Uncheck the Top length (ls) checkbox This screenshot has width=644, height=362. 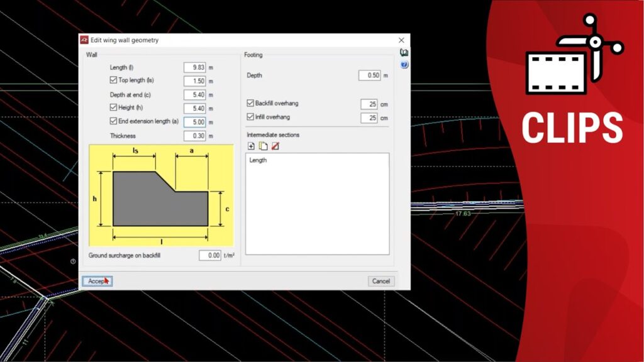(x=113, y=80)
